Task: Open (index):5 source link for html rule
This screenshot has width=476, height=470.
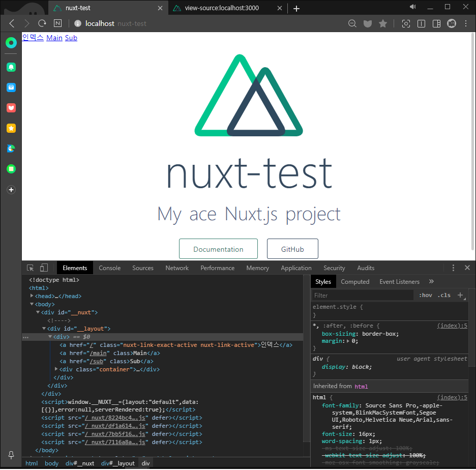Action: click(x=452, y=397)
